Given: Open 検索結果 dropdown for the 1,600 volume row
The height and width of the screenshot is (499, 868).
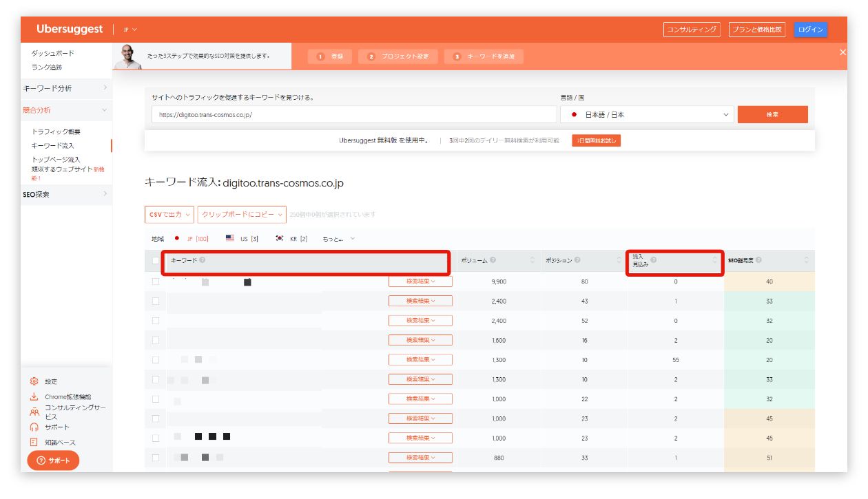Looking at the screenshot, I should click(x=420, y=340).
